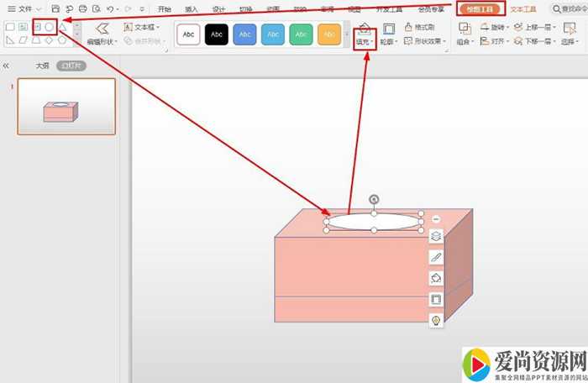Click the print icon in the quick toolbar
The height and width of the screenshot is (383, 588).
[83, 8]
